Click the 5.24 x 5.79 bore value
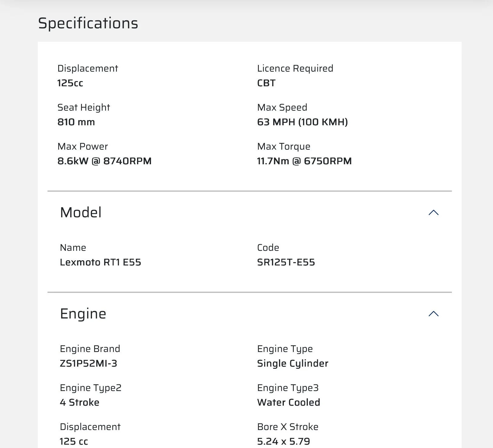 pyautogui.click(x=283, y=441)
